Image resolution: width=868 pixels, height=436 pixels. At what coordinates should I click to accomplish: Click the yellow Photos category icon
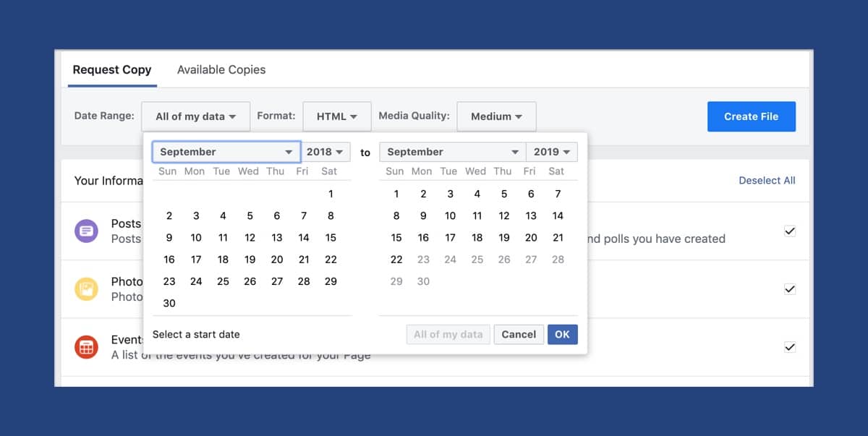pyautogui.click(x=86, y=289)
